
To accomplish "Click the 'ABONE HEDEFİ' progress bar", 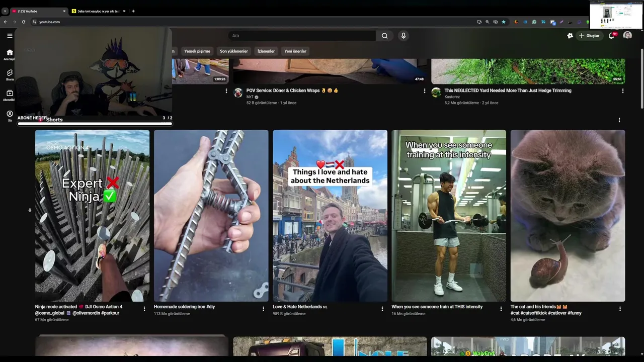I will tap(95, 123).
